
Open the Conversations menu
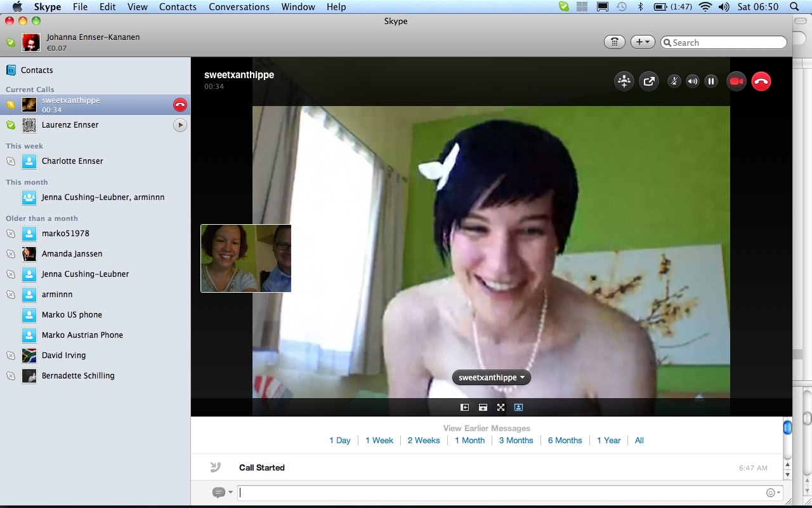click(x=239, y=7)
